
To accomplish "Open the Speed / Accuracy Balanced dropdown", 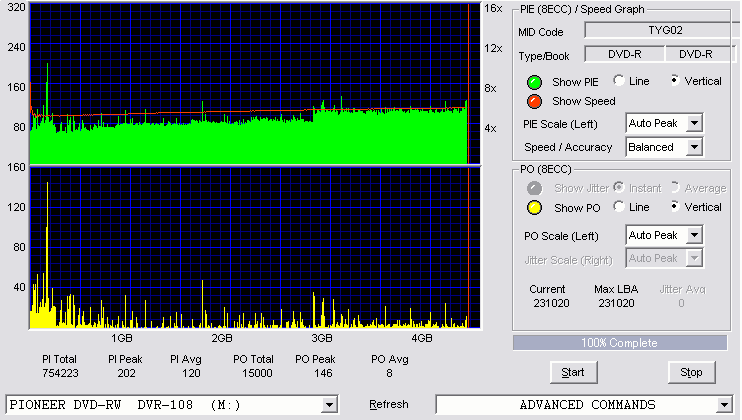I will (x=694, y=147).
